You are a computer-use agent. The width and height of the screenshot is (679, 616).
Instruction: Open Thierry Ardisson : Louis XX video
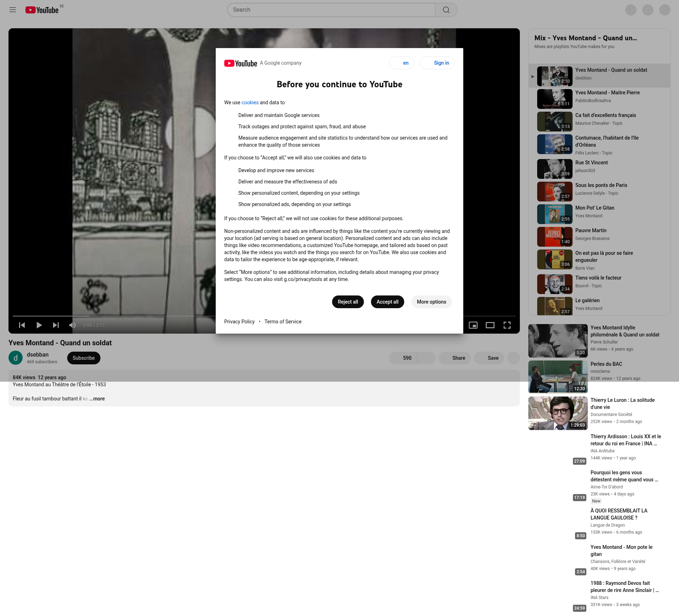pos(626,440)
